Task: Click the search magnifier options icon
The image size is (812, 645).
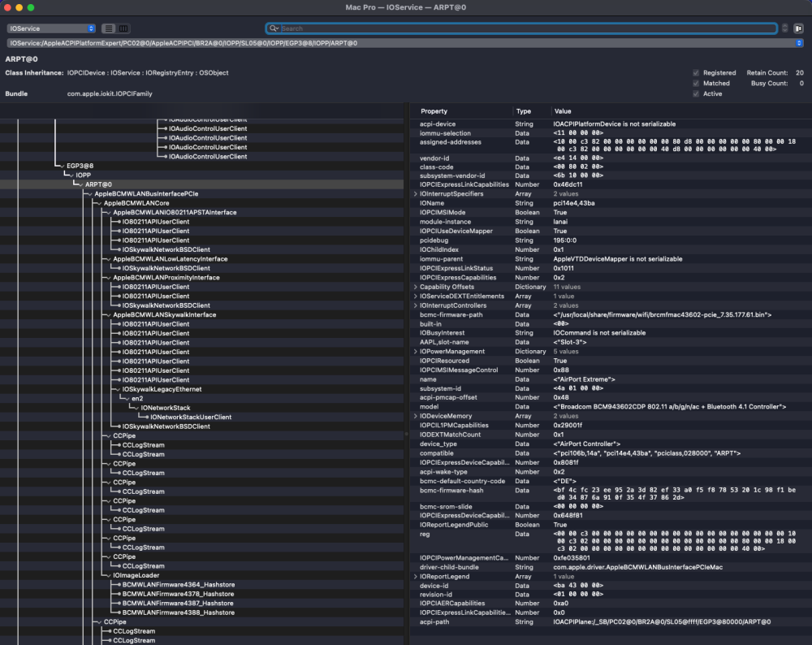Action: coord(274,28)
